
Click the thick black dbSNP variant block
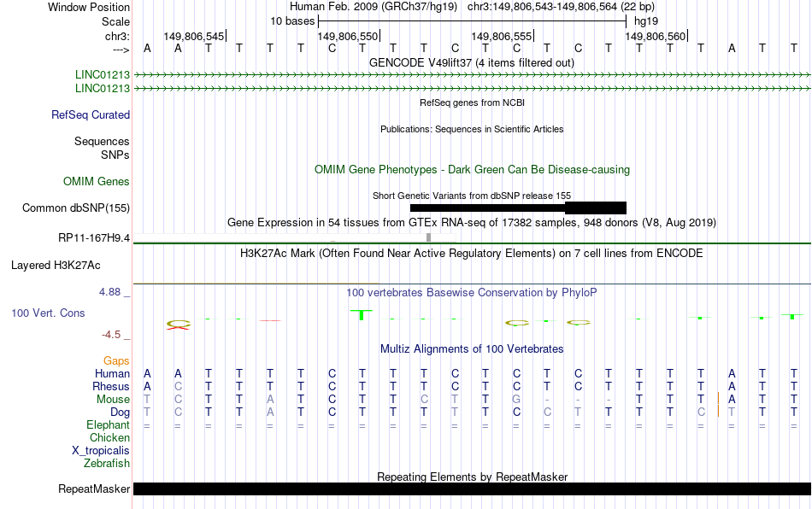[x=596, y=208]
